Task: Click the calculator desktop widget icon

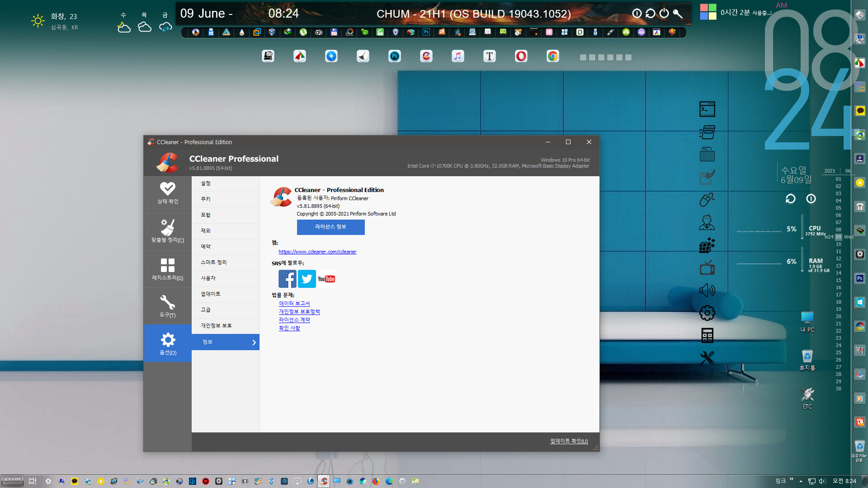Action: (x=707, y=335)
